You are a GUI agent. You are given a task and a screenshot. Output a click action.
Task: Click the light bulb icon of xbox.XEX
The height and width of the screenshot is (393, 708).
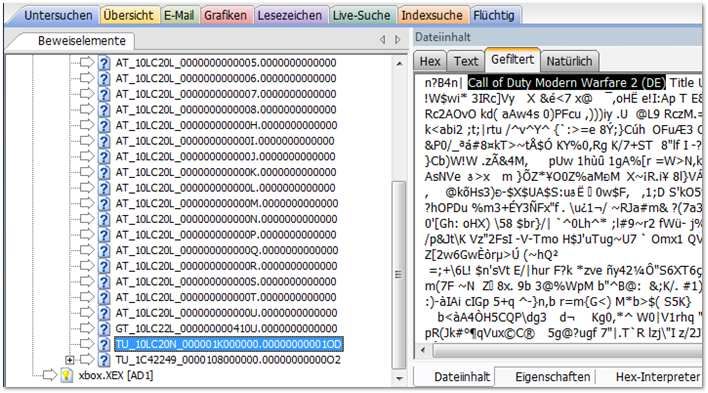coord(66,375)
